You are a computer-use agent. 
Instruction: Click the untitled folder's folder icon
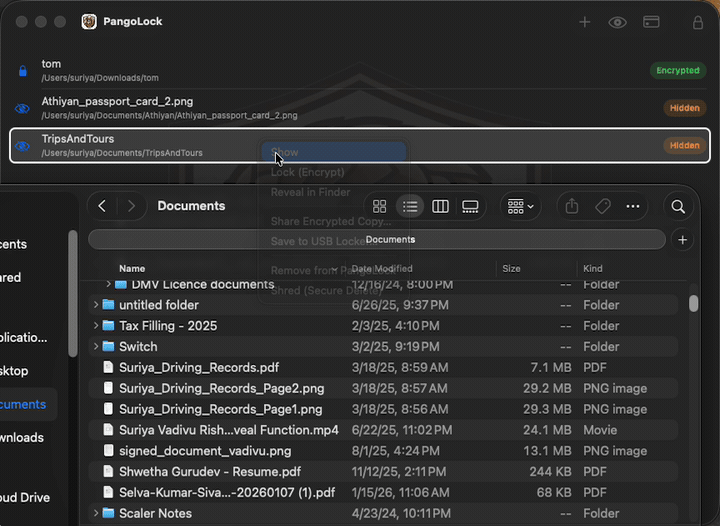108,305
